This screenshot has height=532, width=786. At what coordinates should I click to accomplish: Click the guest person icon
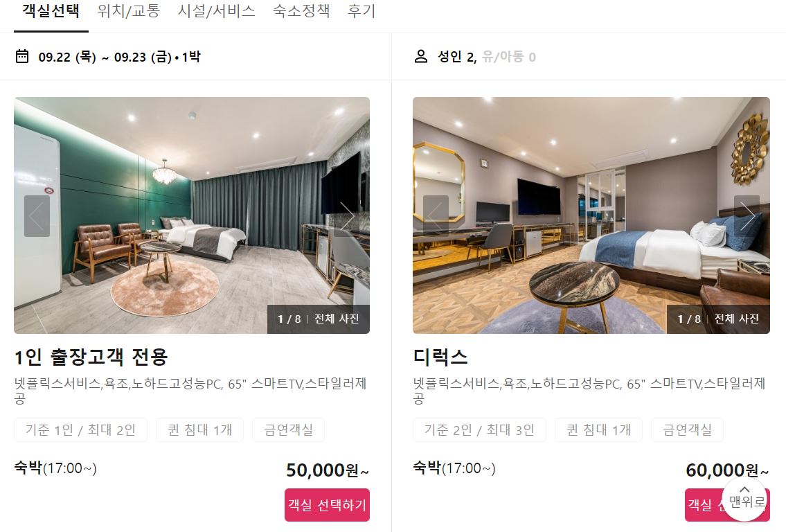pyautogui.click(x=421, y=56)
